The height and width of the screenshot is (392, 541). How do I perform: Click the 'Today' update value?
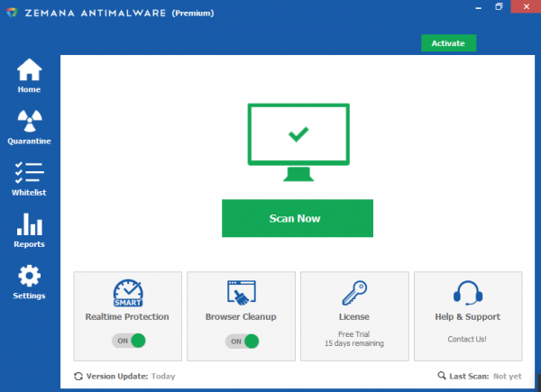point(163,376)
